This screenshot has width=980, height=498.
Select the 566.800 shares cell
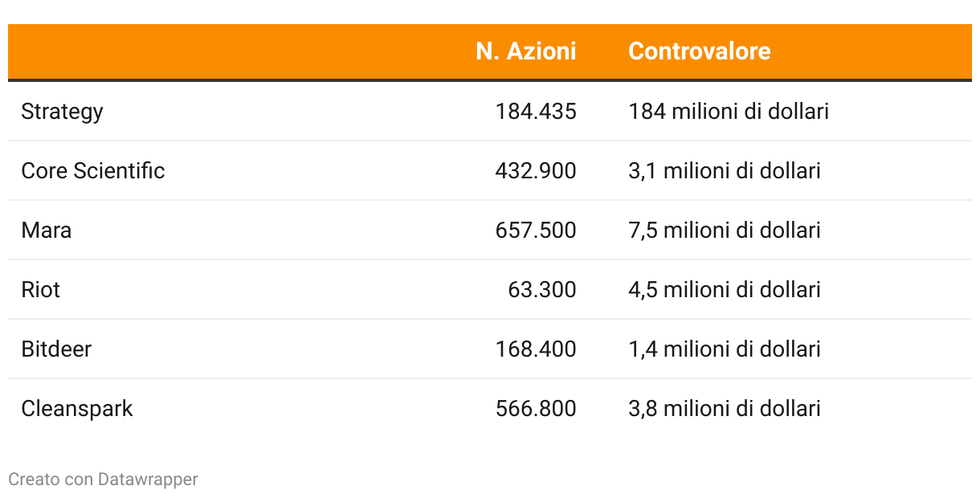coord(536,408)
